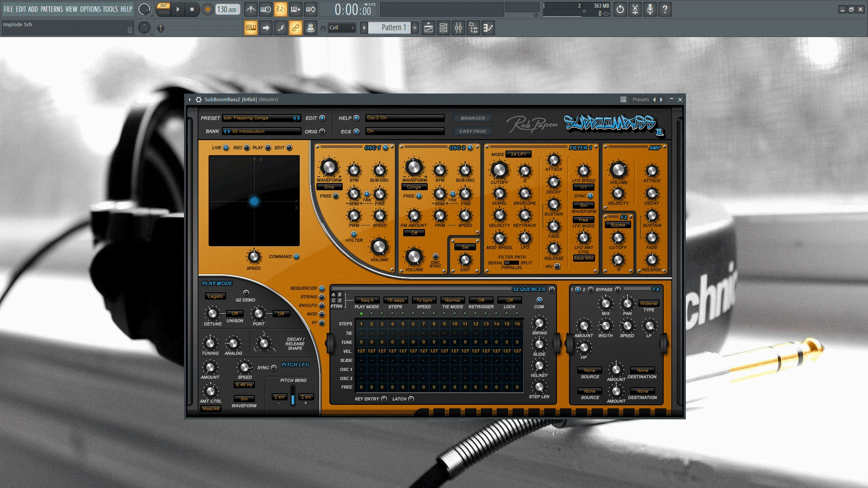Open the Playlist view
This screenshot has height=488, width=868.
coord(429,28)
